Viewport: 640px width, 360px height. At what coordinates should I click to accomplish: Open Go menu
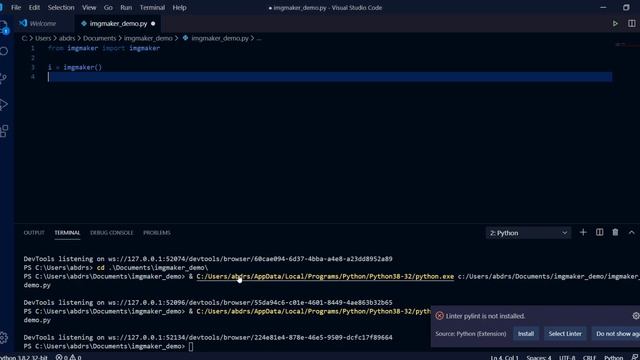point(108,7)
